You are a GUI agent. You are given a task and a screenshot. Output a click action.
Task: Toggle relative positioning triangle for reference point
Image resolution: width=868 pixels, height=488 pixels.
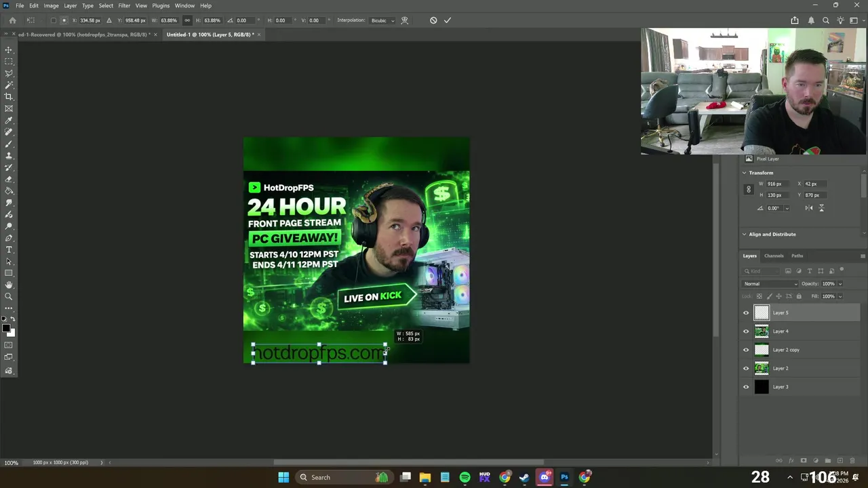click(x=109, y=20)
